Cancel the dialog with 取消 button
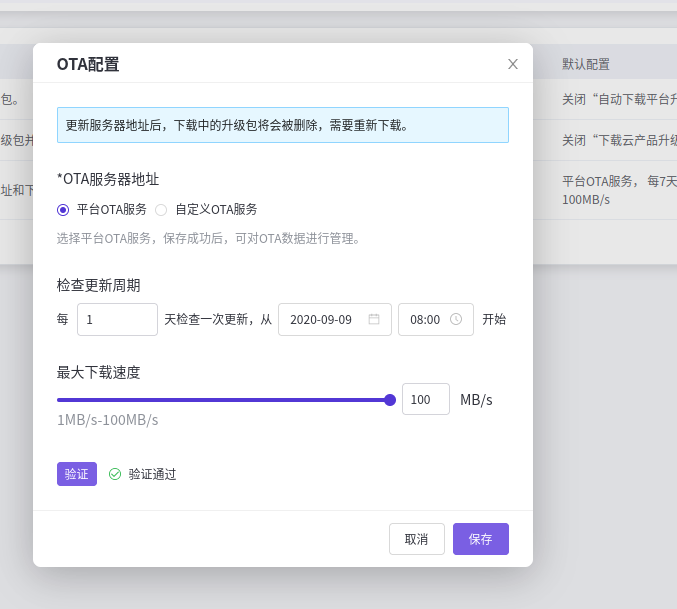This screenshot has width=677, height=609. [x=417, y=539]
